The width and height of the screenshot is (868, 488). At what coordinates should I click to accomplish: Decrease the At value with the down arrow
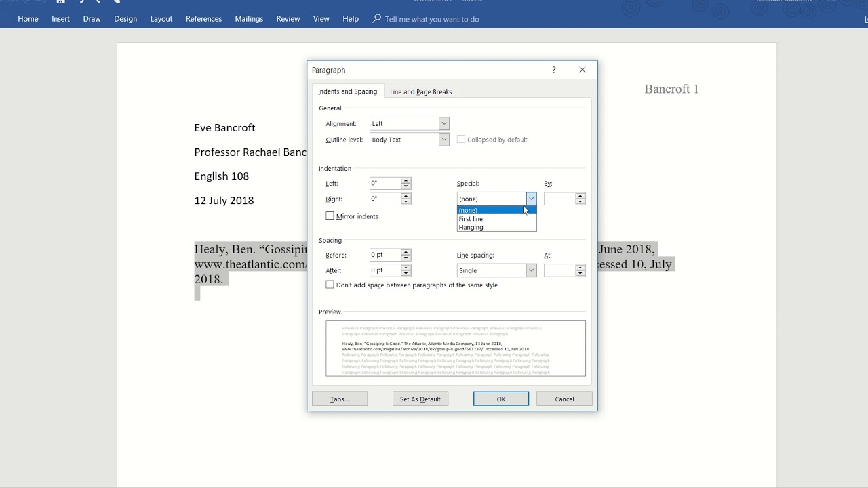click(x=580, y=273)
